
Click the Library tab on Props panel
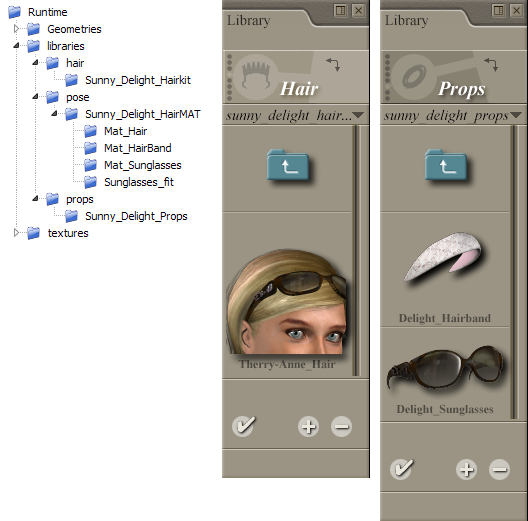click(x=406, y=21)
